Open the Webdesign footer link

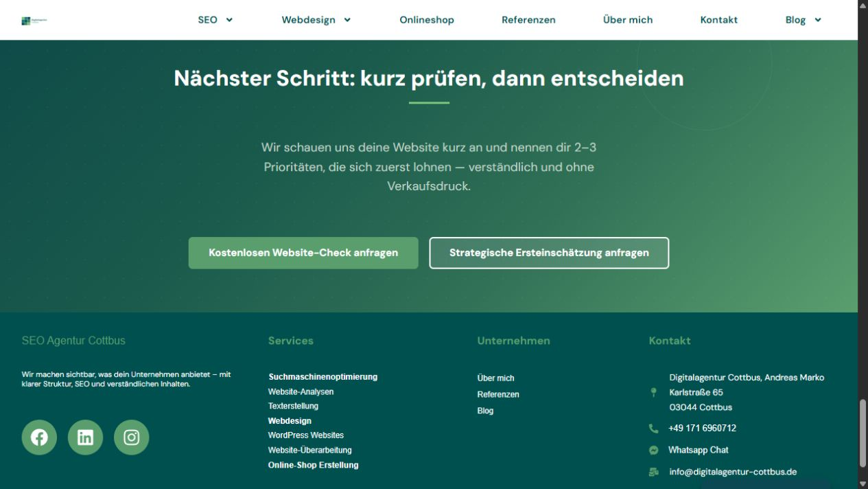pos(290,421)
